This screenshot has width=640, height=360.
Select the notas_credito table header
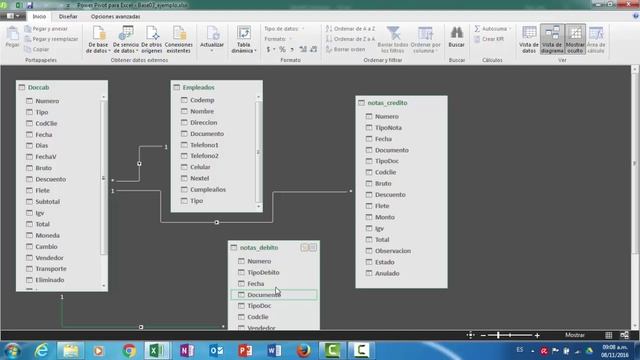(x=401, y=103)
